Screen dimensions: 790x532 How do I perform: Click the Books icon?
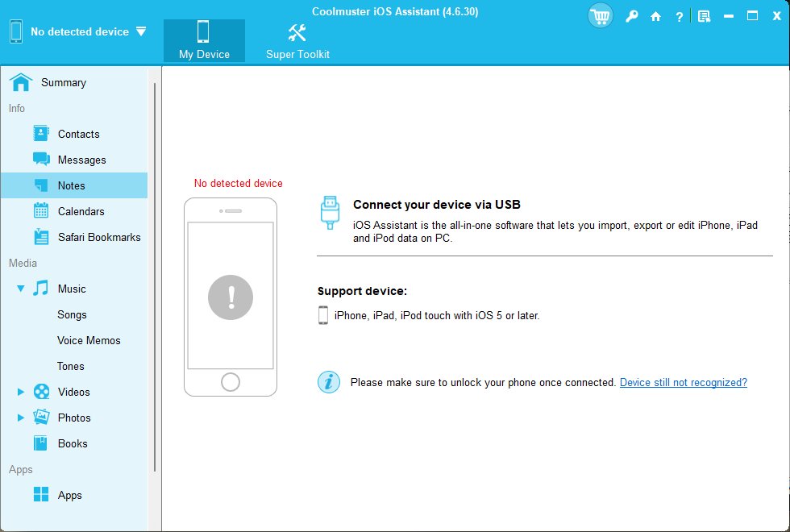pyautogui.click(x=41, y=443)
